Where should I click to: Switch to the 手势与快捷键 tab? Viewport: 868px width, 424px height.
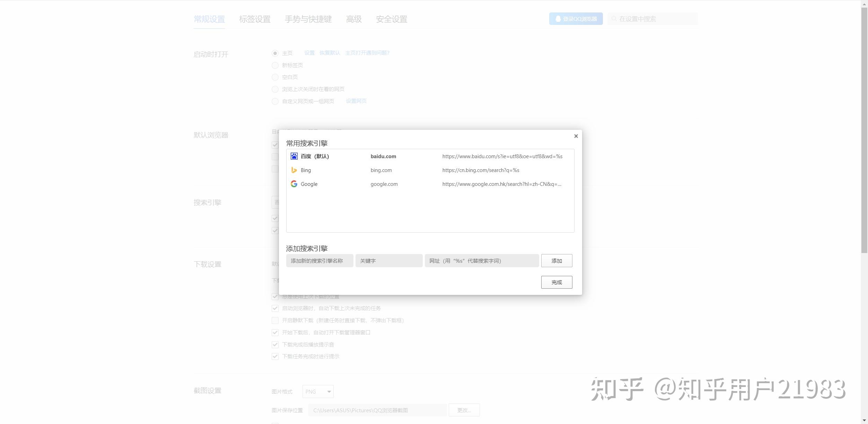(x=308, y=19)
